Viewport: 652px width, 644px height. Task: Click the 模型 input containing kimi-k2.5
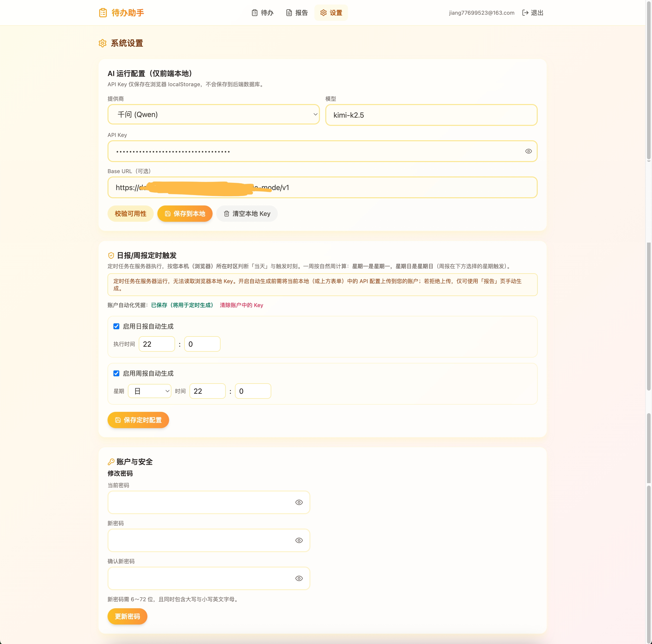coord(431,115)
